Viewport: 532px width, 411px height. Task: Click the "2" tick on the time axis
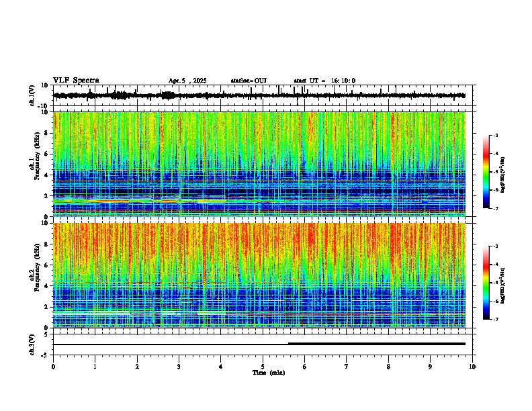click(137, 367)
